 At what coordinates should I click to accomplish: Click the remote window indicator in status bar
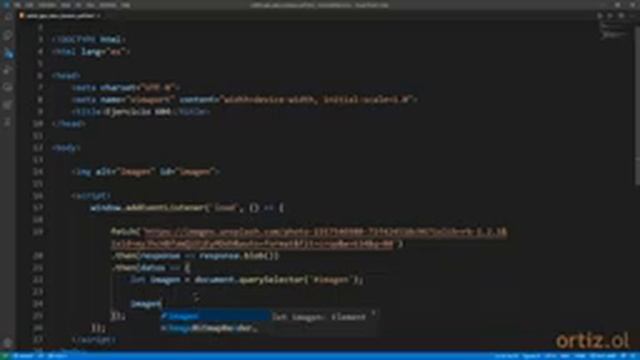(x=5, y=356)
